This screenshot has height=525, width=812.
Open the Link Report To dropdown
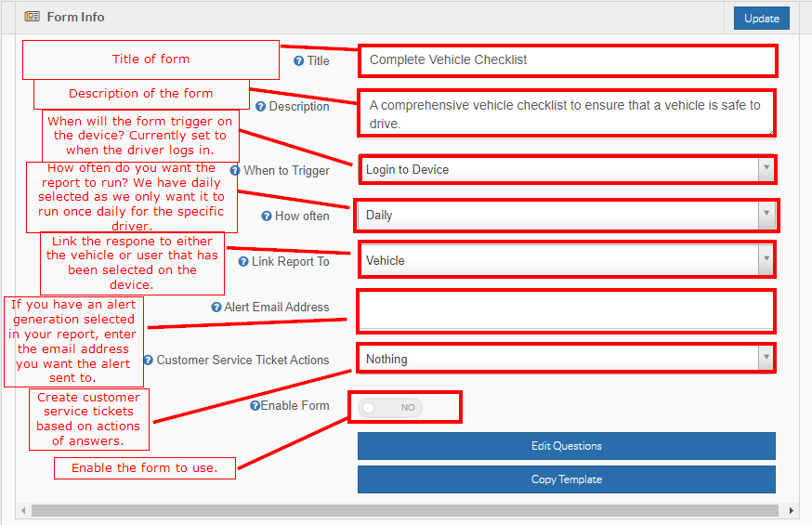[x=568, y=260]
